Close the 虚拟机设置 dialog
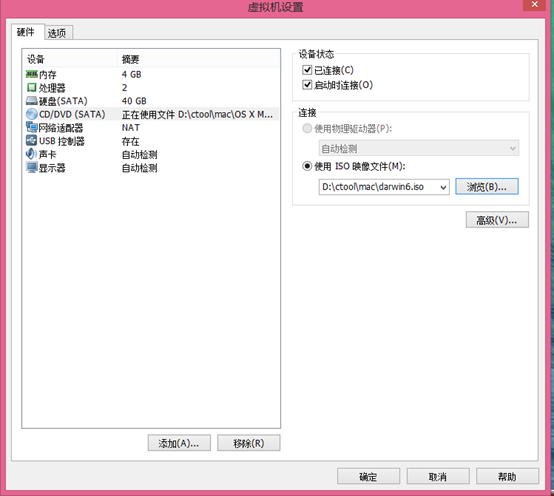This screenshot has width=554, height=496. click(534, 5)
